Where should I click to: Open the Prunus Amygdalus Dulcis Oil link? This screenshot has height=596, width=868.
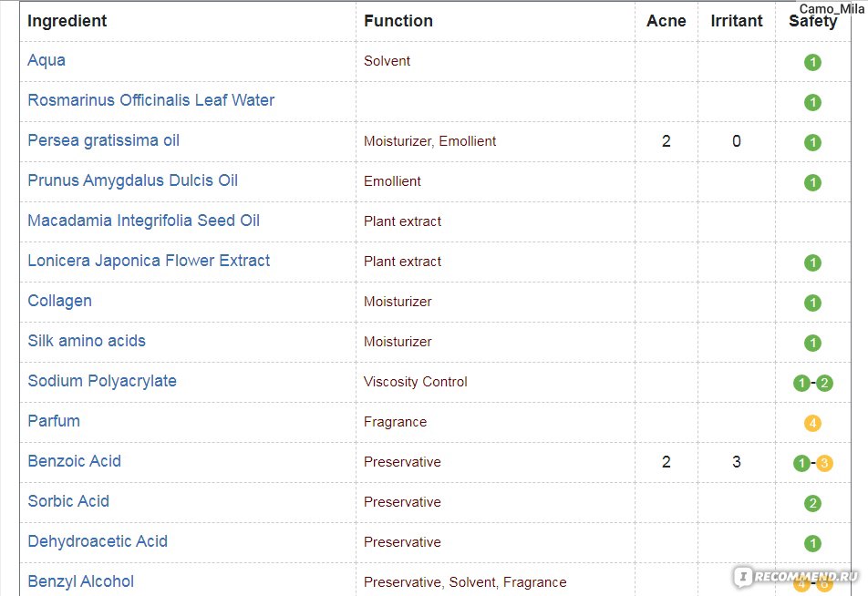(133, 180)
